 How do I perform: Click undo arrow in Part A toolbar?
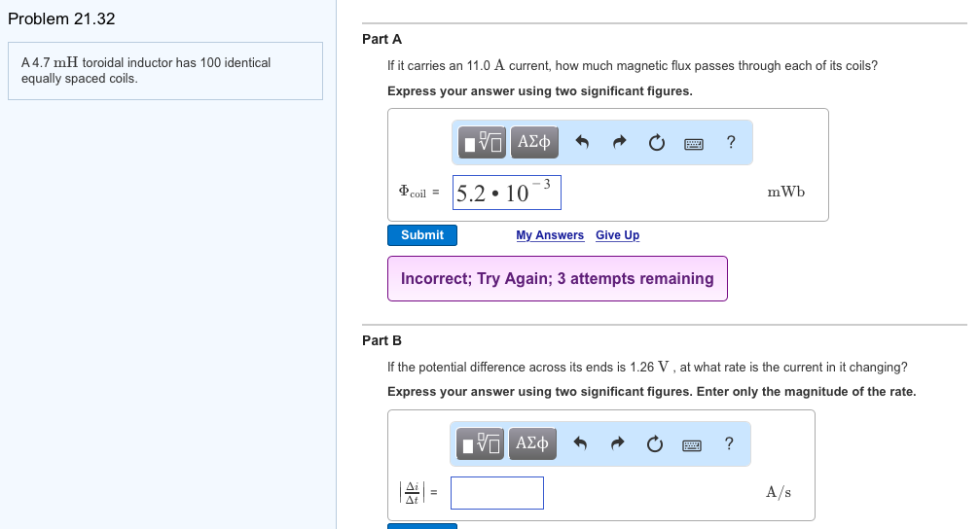click(583, 143)
